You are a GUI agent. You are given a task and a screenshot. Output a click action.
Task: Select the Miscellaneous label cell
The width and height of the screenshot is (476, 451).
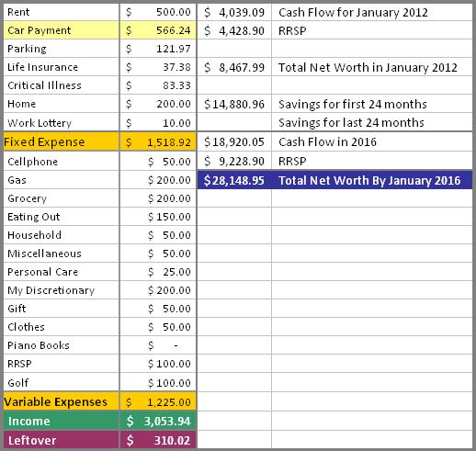pos(62,254)
